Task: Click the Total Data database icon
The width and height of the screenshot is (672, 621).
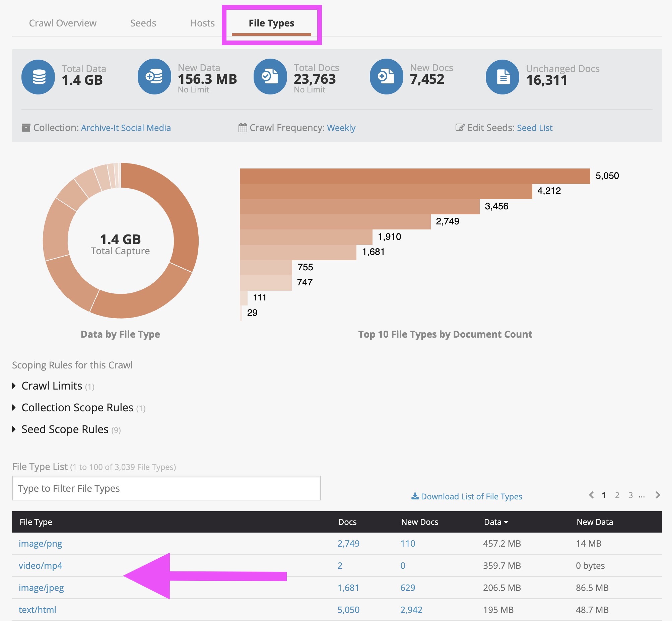Action: pos(38,77)
